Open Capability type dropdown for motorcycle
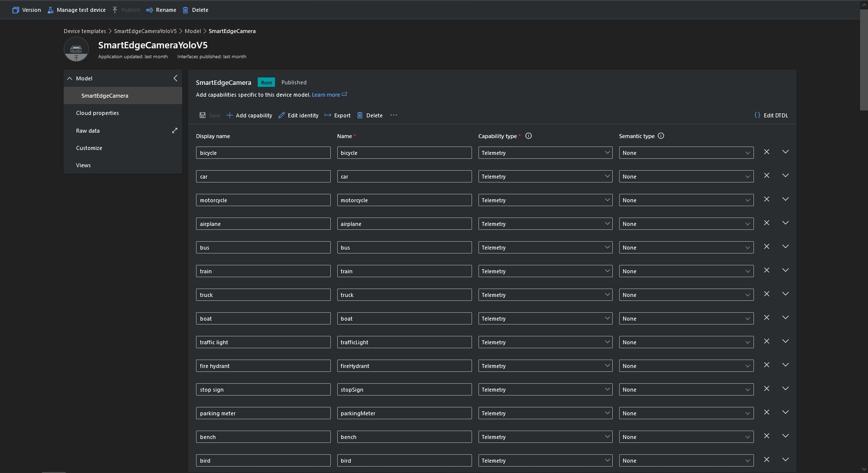The image size is (868, 473). (545, 200)
